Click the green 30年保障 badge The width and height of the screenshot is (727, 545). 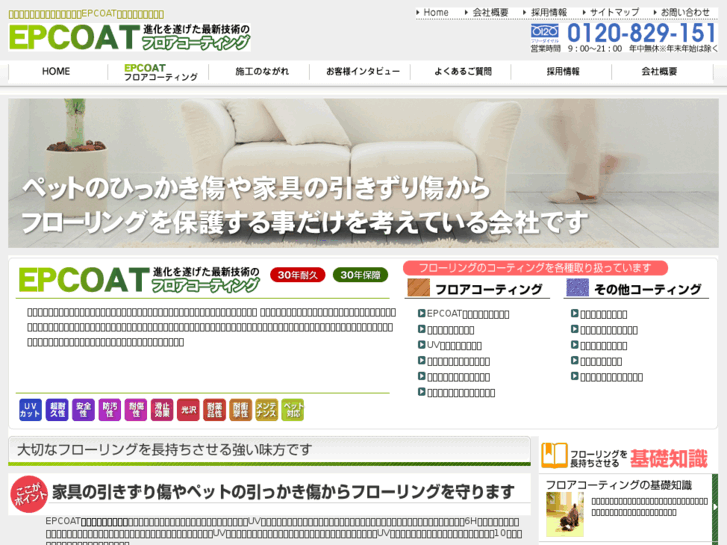point(360,275)
